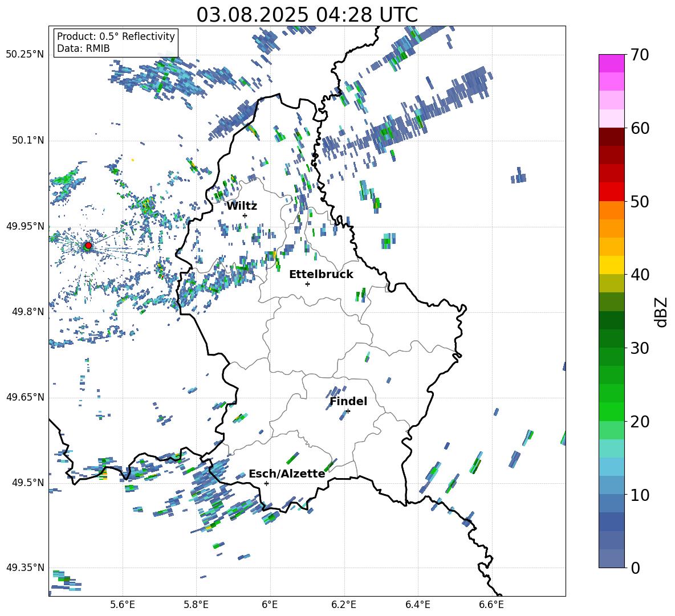Click the 50.25°N latitude label

(x=25, y=55)
